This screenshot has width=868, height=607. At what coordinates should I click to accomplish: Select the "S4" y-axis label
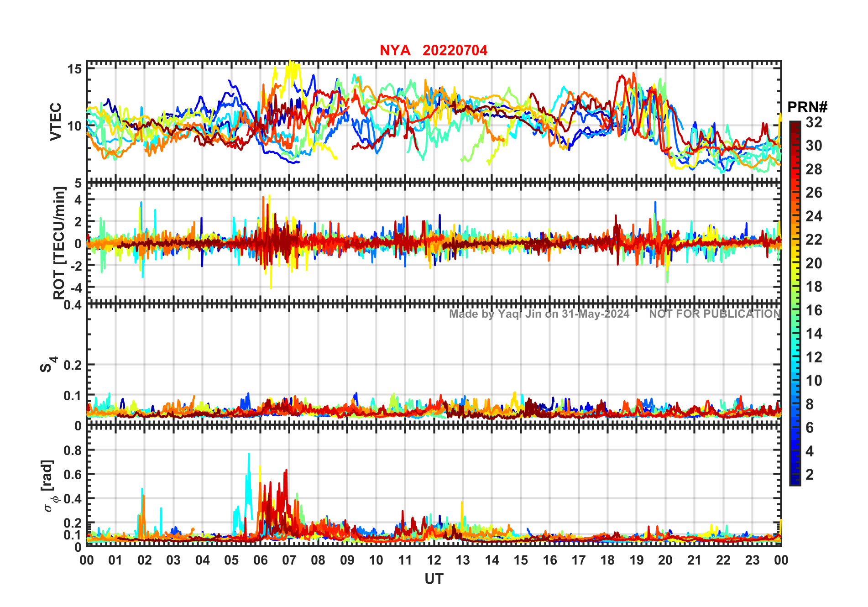49,365
